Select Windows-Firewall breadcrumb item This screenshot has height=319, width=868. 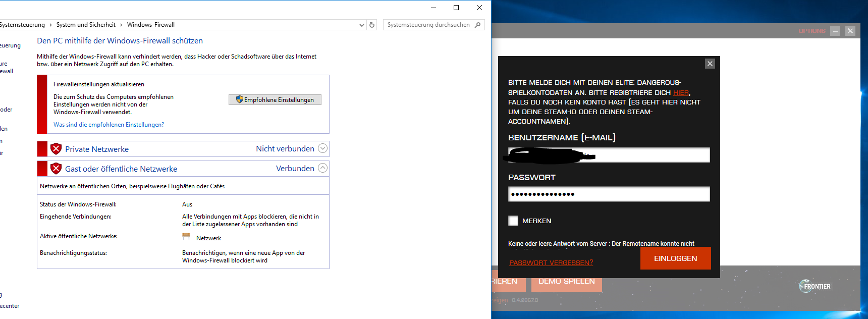coord(151,25)
